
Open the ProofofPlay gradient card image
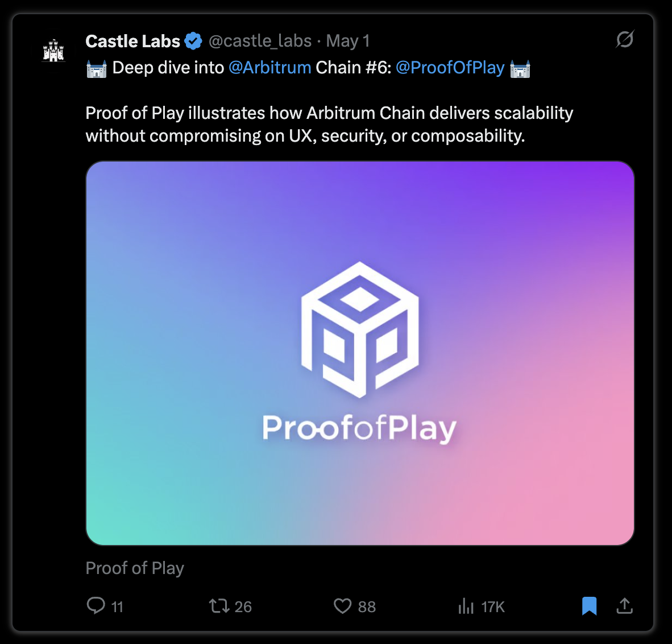tap(360, 353)
